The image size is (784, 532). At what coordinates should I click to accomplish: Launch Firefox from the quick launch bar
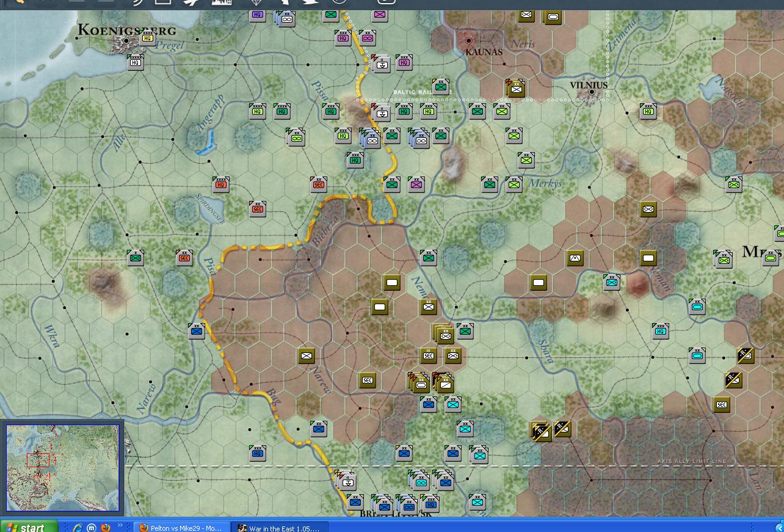[106, 527]
